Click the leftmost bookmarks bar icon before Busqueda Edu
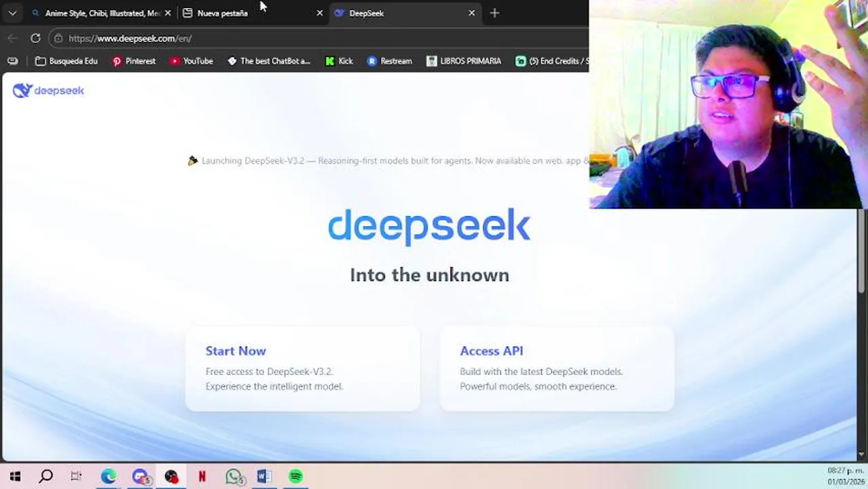The image size is (868, 489). [x=12, y=61]
